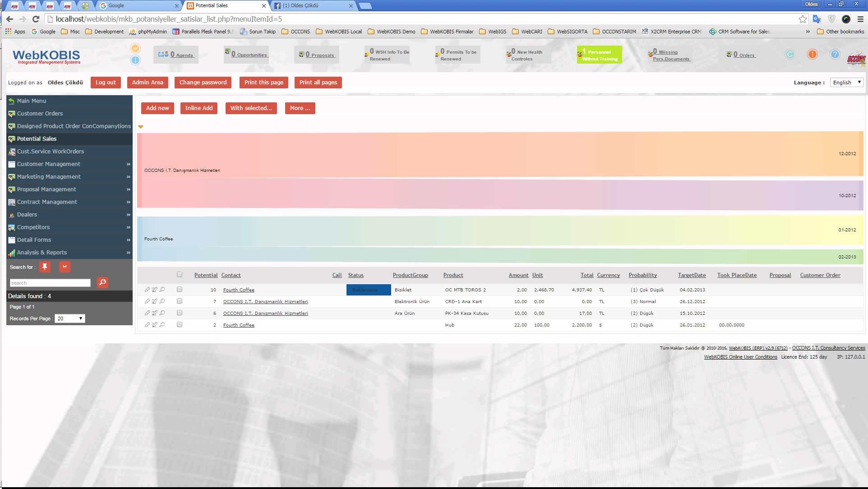Click the blue C circle icon in header

790,54
